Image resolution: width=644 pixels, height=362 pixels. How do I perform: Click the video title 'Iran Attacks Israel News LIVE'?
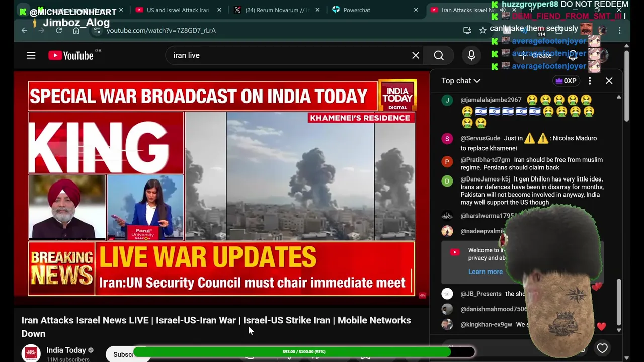tap(216, 327)
